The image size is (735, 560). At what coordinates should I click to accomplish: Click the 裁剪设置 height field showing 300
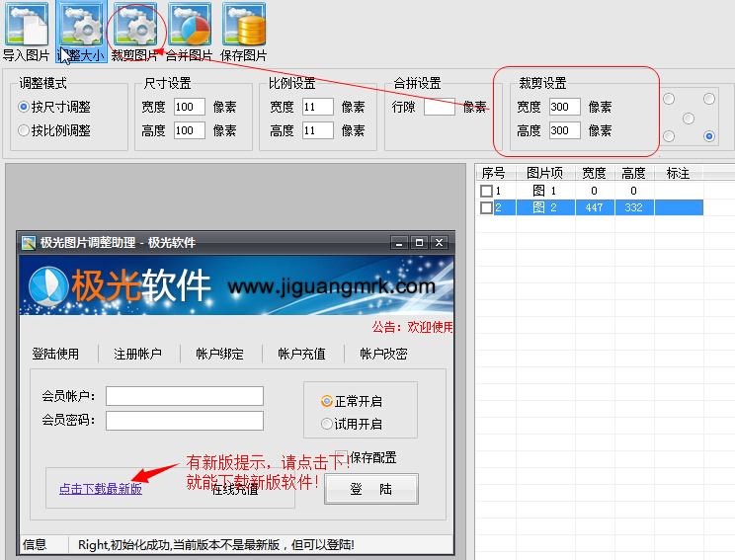tap(565, 130)
